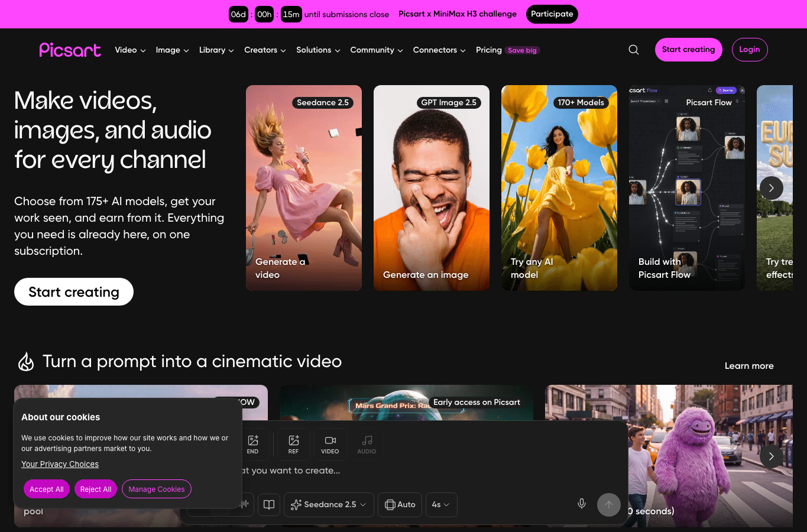Advance the cinematic video carousel arrow
Screen dimensions: 807x532
(x=772, y=456)
